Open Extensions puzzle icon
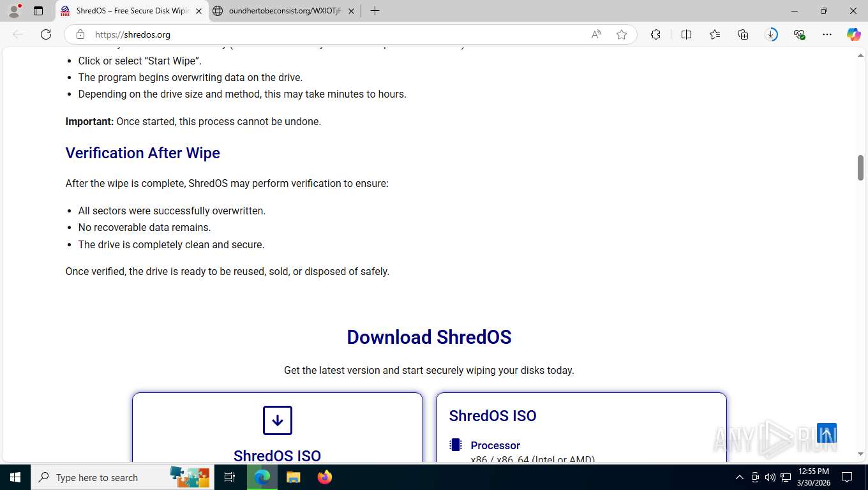Screen dimensions: 868x490 pyautogui.click(x=655, y=34)
